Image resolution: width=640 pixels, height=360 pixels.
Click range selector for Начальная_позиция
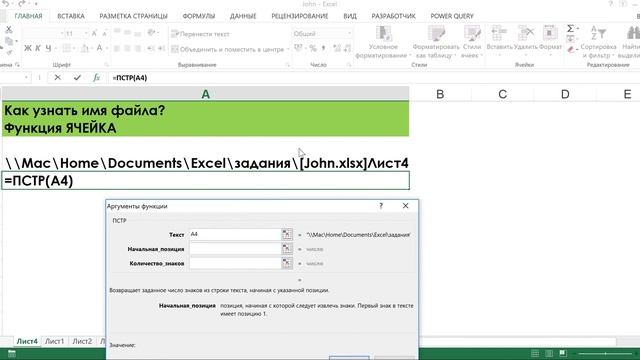coord(287,249)
